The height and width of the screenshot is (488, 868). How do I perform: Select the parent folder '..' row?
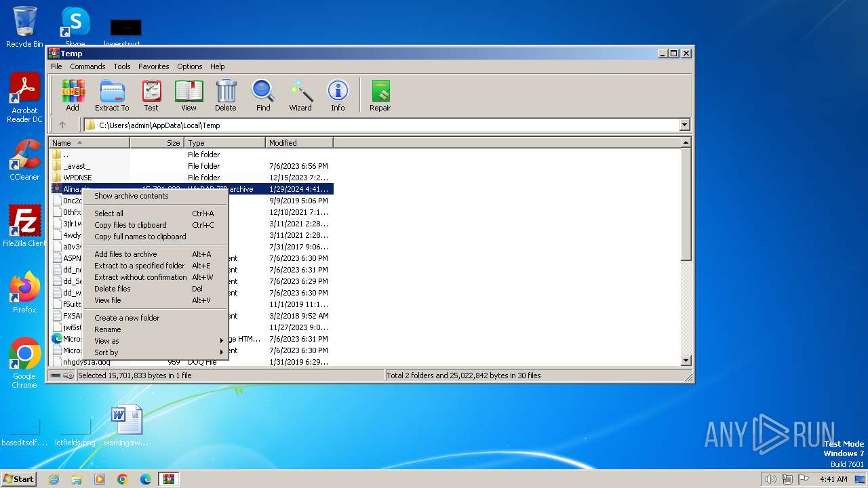191,155
